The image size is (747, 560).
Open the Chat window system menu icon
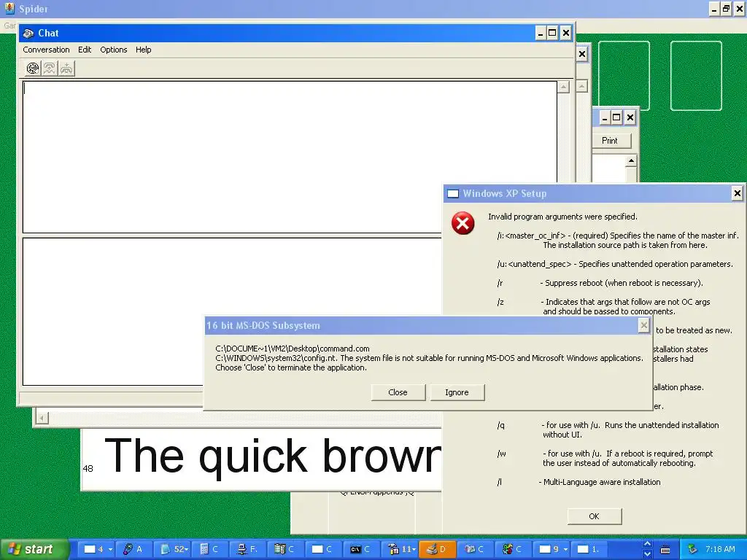28,34
